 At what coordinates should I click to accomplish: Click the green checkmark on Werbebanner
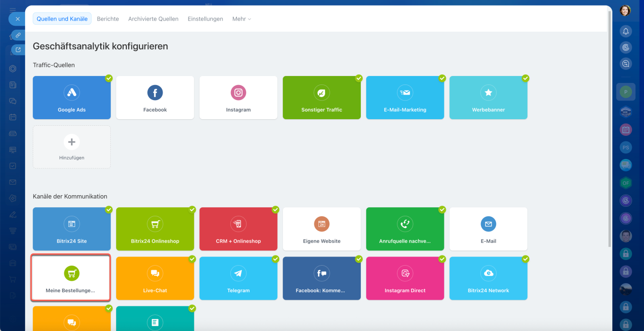tap(525, 78)
